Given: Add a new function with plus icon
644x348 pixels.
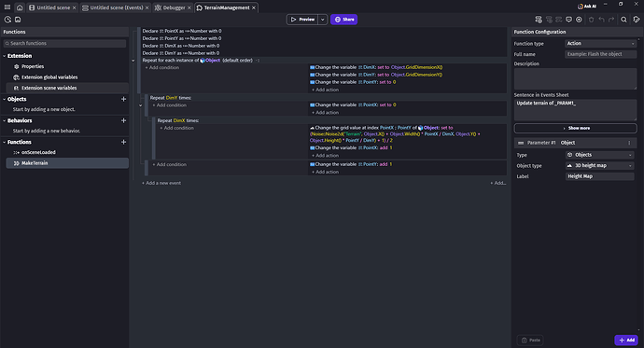Looking at the screenshot, I should [x=123, y=142].
